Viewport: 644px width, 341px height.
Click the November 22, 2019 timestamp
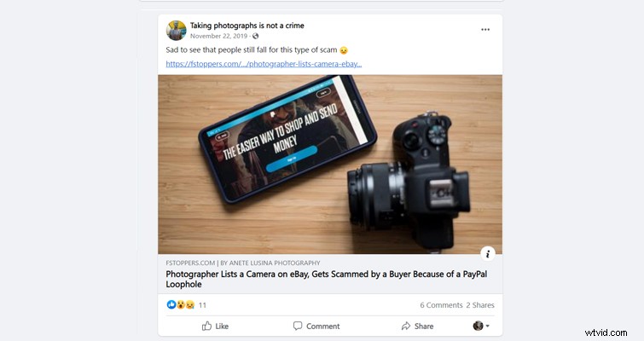click(219, 37)
